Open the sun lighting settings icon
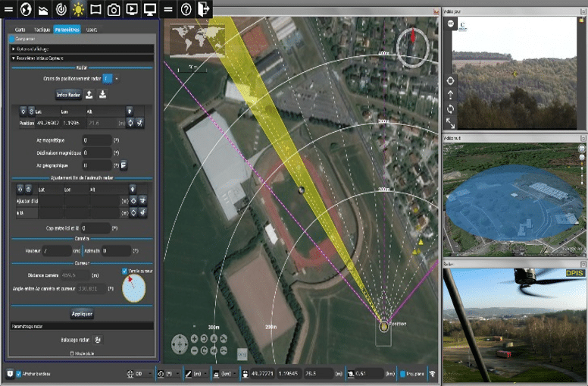Screen dimensions: 588x386 point(78,9)
